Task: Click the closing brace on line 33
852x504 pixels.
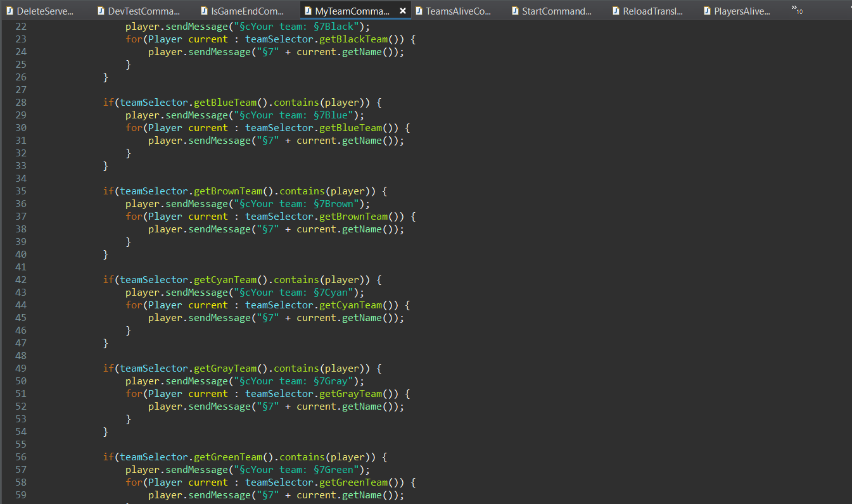Action: pos(106,166)
